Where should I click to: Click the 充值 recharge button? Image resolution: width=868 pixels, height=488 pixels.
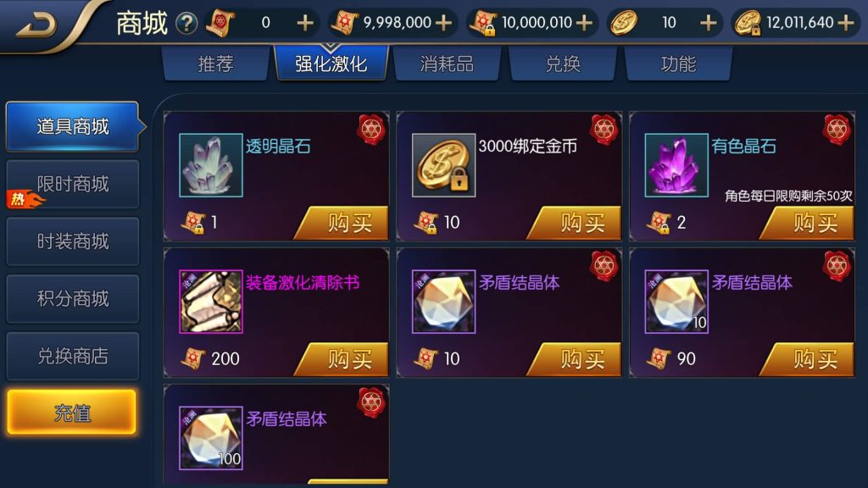(x=71, y=413)
